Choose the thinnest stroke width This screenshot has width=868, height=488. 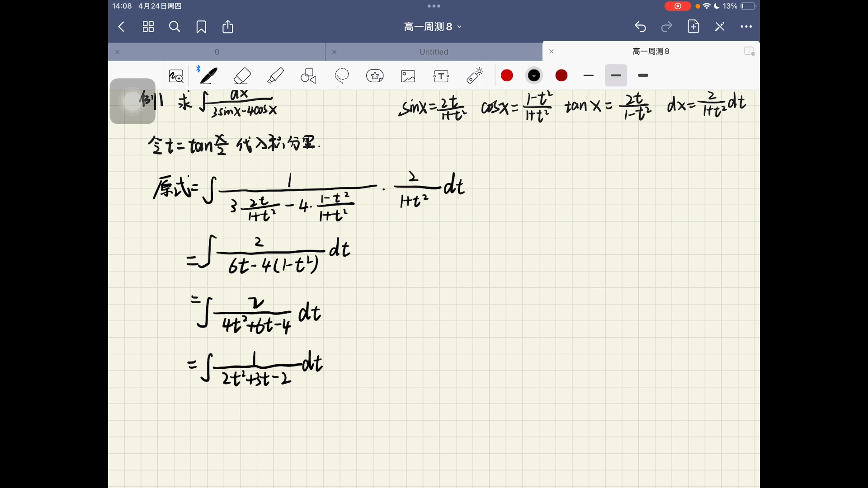tap(588, 75)
